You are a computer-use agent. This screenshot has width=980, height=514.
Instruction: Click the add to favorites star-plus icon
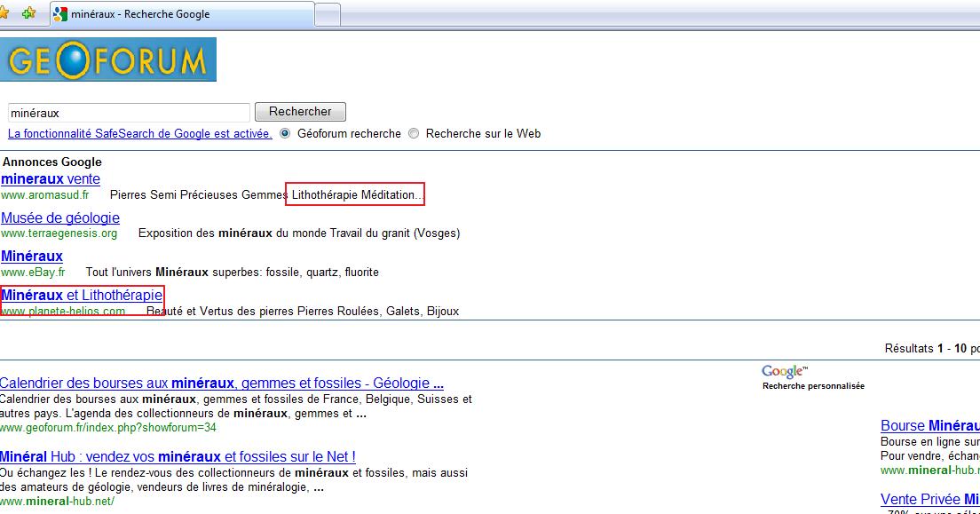pos(28,13)
